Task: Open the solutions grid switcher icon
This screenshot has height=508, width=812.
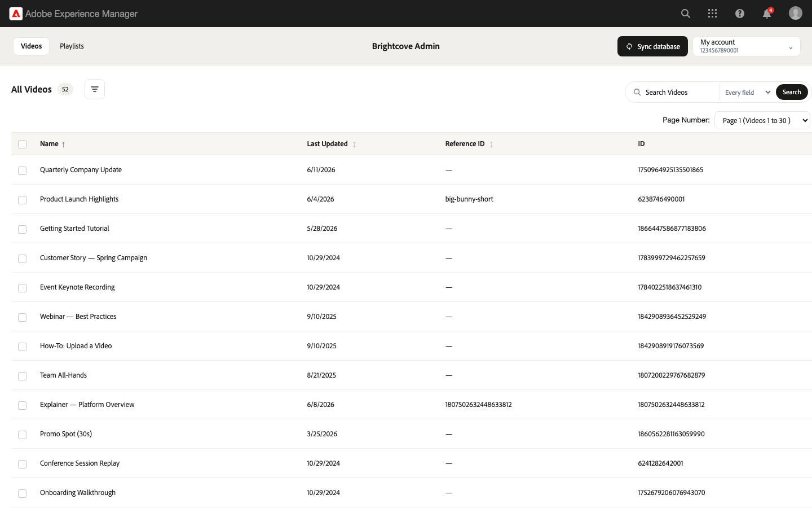Action: click(x=713, y=14)
